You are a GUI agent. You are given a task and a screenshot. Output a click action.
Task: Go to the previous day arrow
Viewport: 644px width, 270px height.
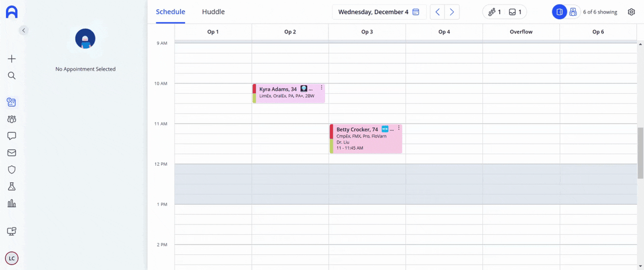[438, 12]
